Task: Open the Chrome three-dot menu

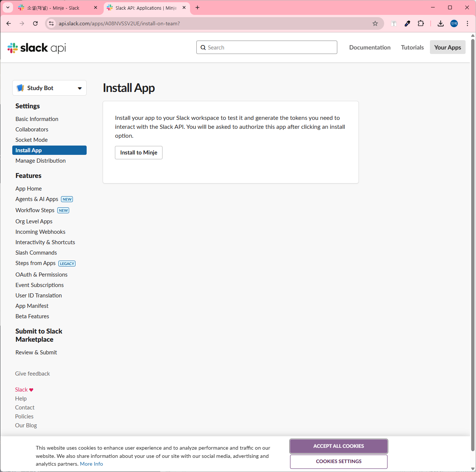Action: (x=467, y=23)
